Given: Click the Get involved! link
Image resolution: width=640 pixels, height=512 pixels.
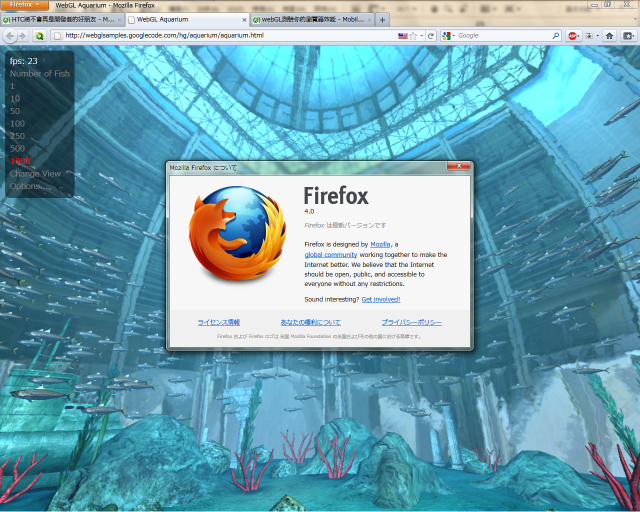Looking at the screenshot, I should pyautogui.click(x=381, y=299).
